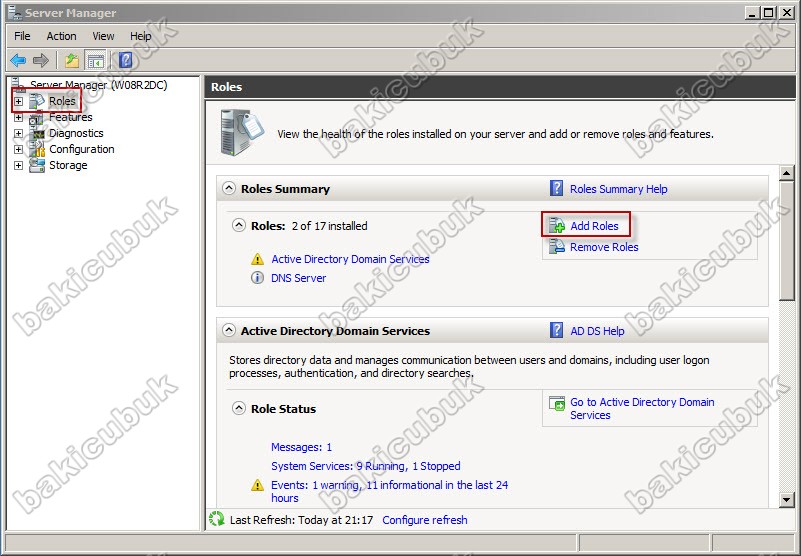Select Server Manager (W08R2DC) root node
This screenshot has width=801, height=556.
99,85
